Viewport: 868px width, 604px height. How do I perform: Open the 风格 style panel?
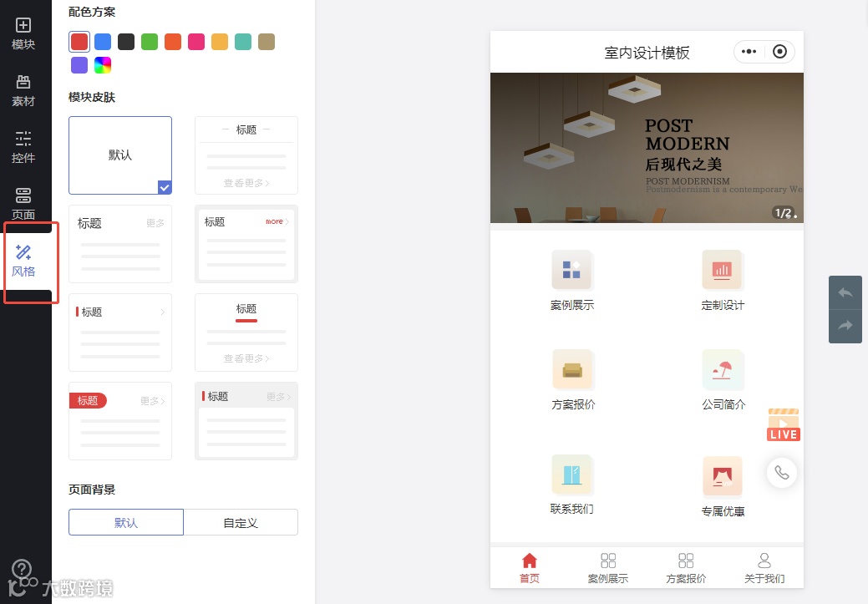pyautogui.click(x=23, y=261)
